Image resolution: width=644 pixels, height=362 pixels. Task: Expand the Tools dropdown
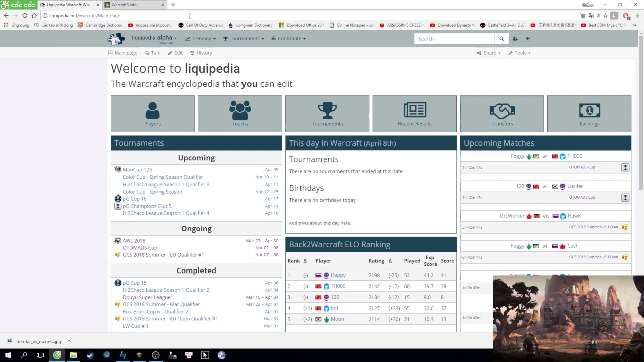[x=519, y=53]
